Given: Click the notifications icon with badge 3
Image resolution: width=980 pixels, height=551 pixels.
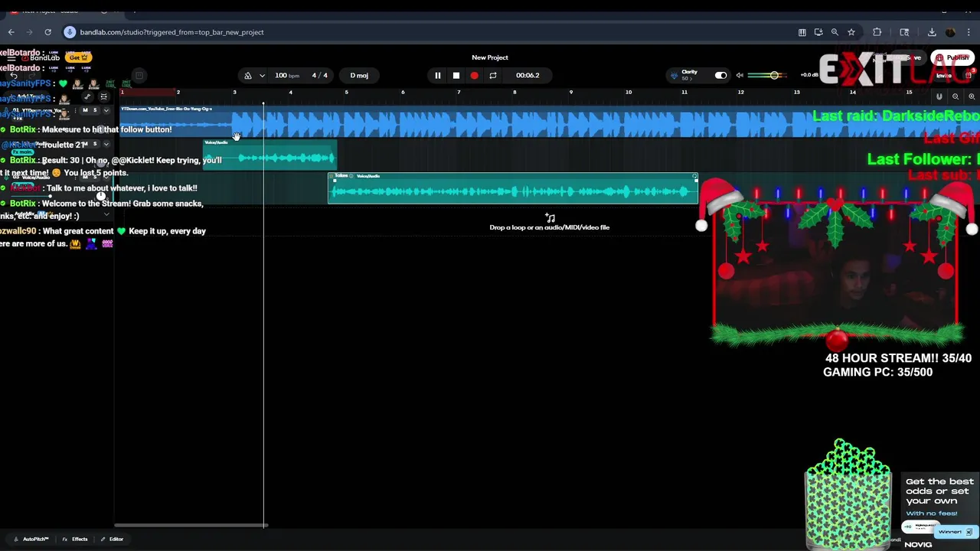Looking at the screenshot, I should (969, 75).
